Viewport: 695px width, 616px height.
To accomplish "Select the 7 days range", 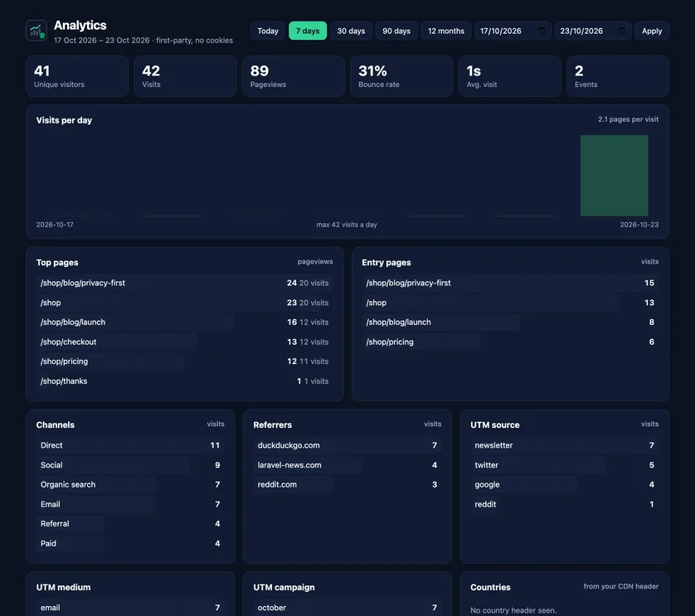I will 308,31.
